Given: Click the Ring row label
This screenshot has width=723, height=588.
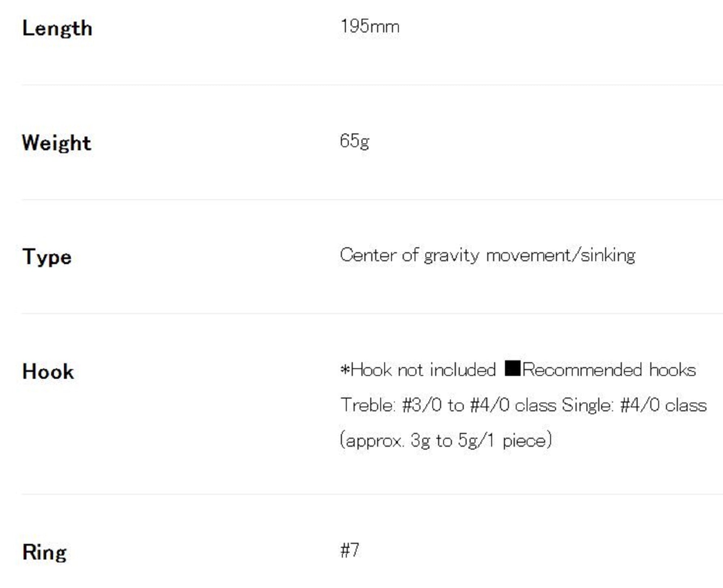Looking at the screenshot, I should click(x=44, y=553).
